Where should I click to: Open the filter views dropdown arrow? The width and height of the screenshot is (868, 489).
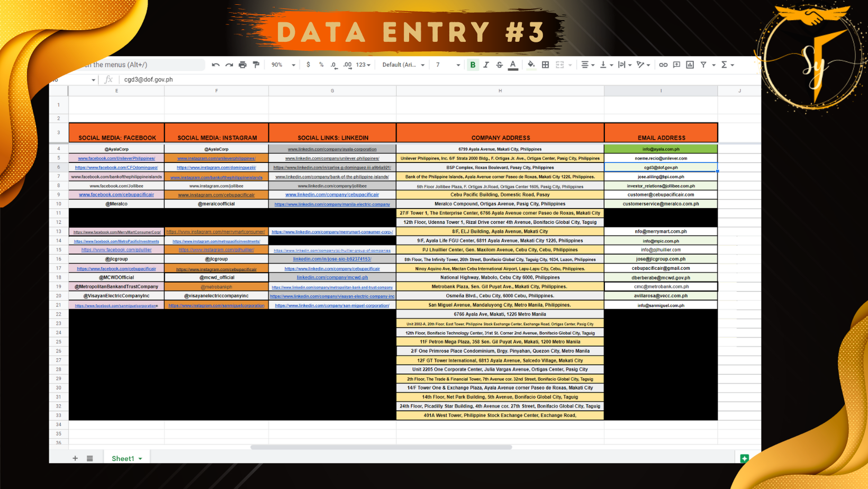[x=713, y=65]
